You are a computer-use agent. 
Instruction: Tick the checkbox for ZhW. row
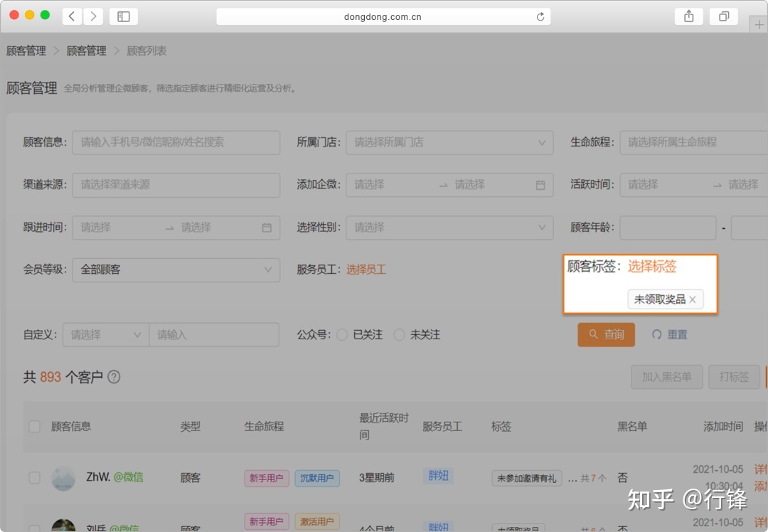pos(34,478)
